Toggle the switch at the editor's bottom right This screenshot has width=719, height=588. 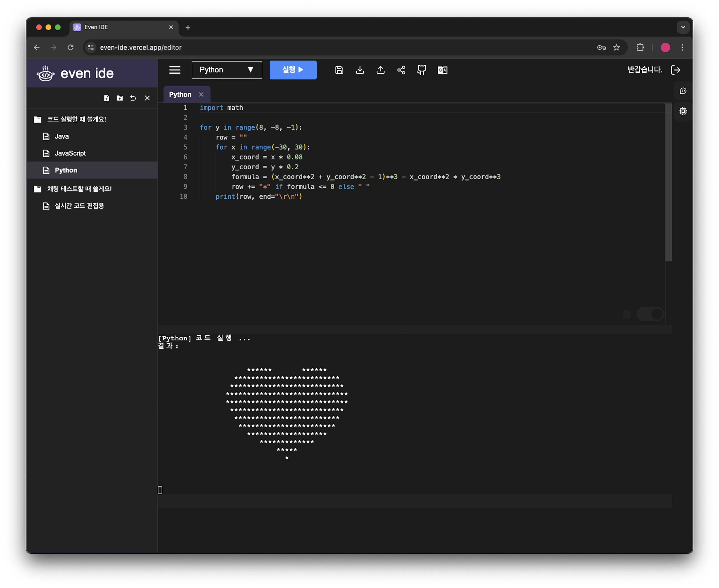[x=650, y=314]
